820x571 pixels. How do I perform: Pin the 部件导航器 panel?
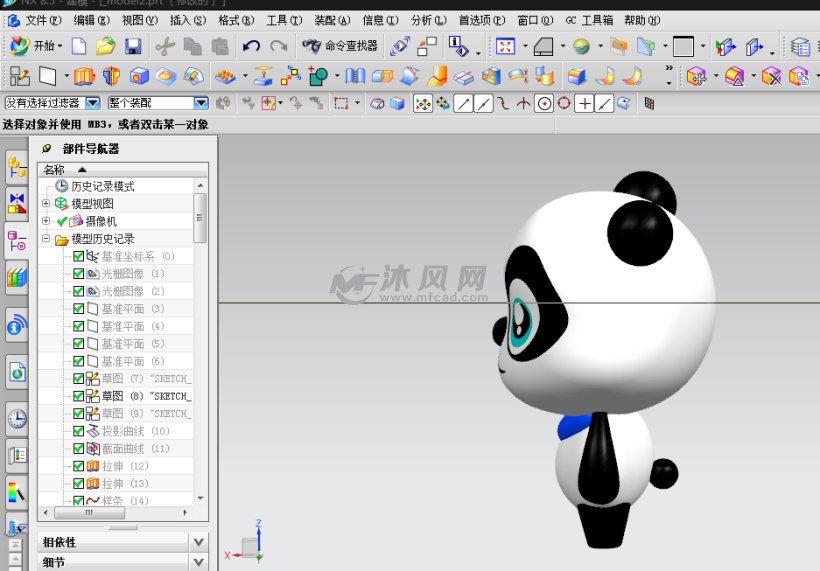pos(47,149)
